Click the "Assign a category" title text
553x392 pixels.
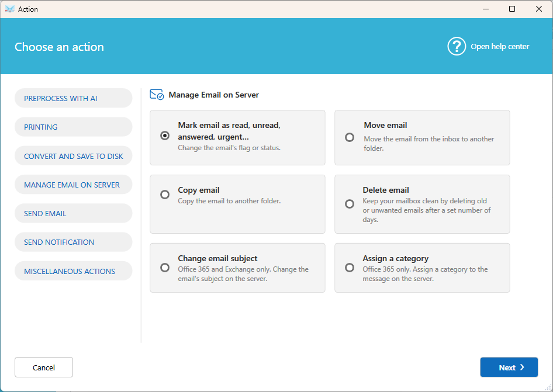coord(395,258)
